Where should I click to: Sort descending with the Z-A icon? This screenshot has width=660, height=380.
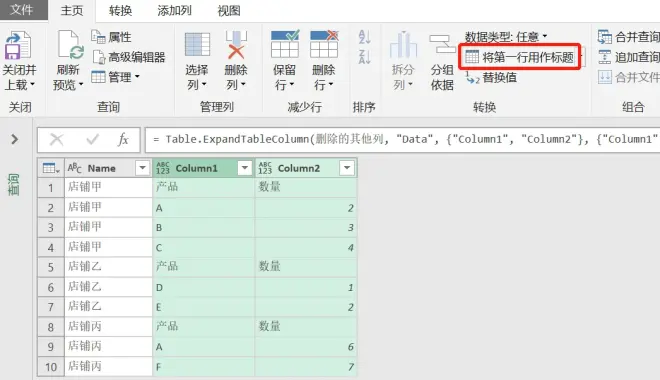pyautogui.click(x=364, y=56)
